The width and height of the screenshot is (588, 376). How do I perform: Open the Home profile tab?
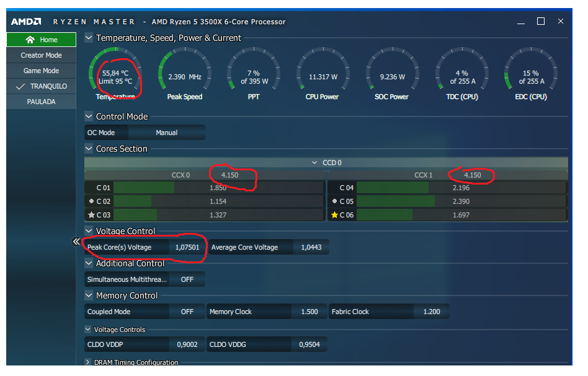click(42, 40)
